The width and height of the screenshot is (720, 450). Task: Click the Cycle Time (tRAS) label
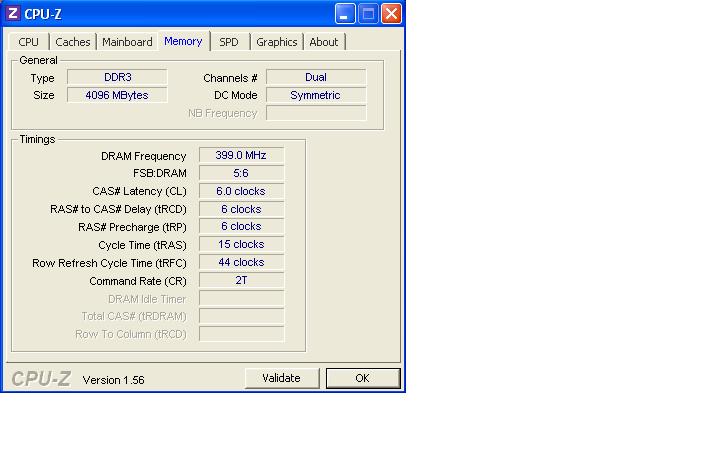tap(142, 245)
